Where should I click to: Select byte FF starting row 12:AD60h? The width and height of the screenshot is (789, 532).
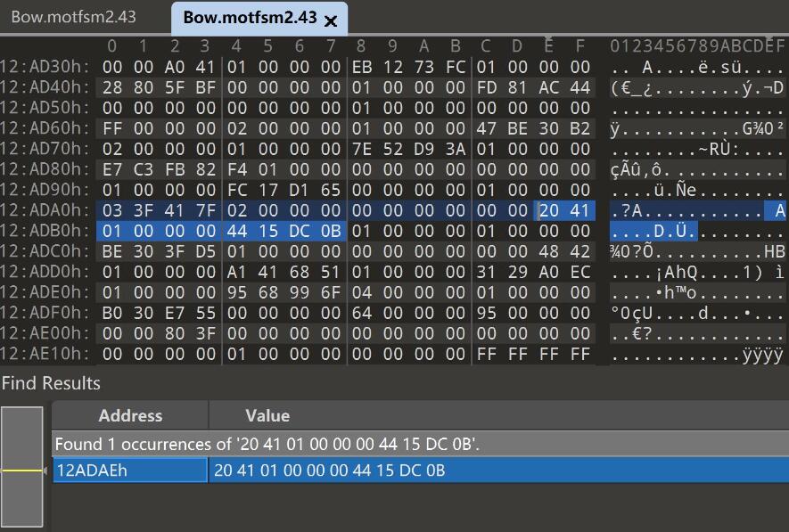[112, 128]
